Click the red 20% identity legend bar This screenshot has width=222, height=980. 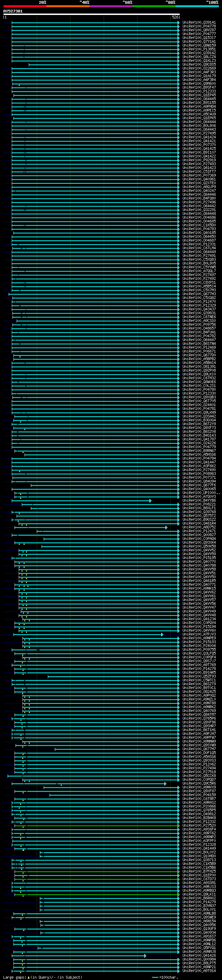point(25,6)
